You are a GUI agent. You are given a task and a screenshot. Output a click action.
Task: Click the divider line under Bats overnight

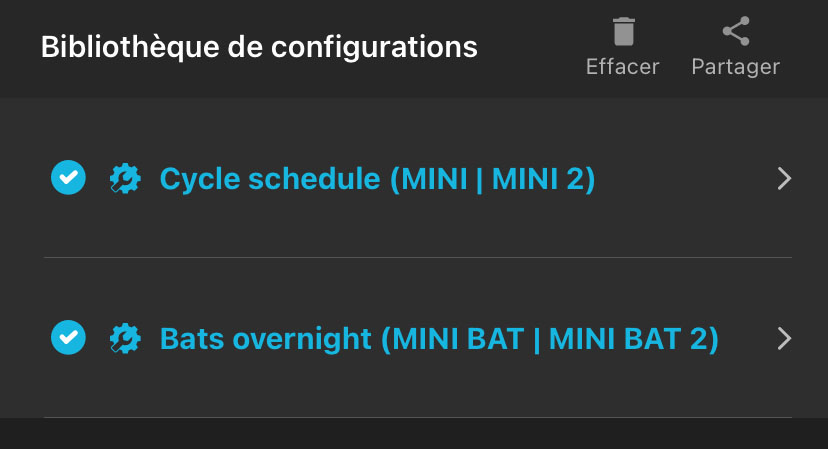pos(418,417)
